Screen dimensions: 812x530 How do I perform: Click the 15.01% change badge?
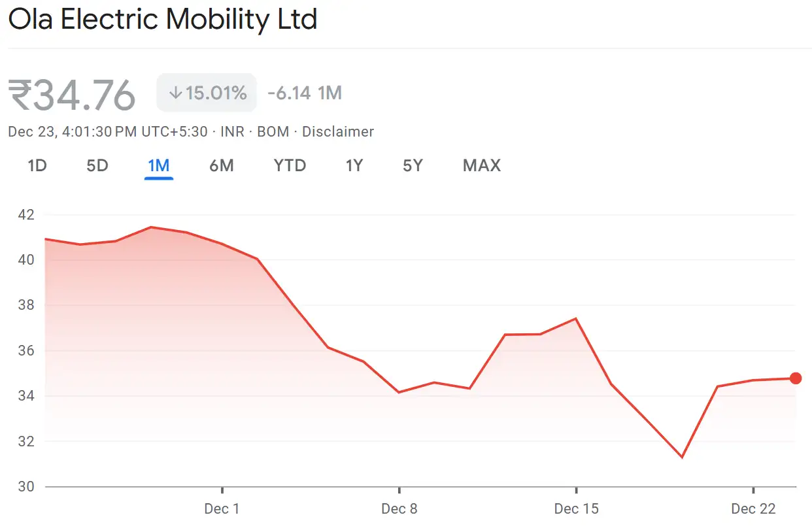click(207, 93)
